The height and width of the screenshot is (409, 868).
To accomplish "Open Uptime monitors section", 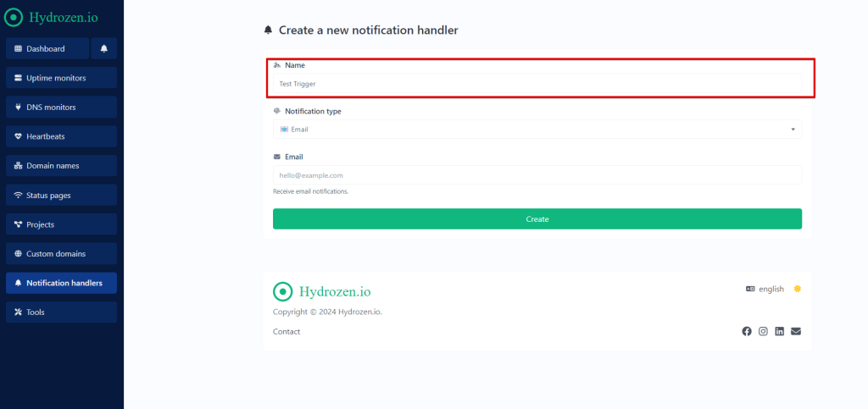I will [61, 78].
